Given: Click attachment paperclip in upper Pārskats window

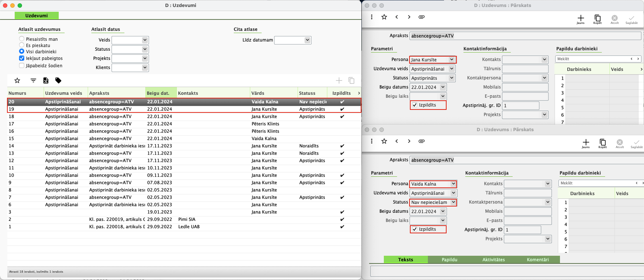Looking at the screenshot, I should pos(422,17).
